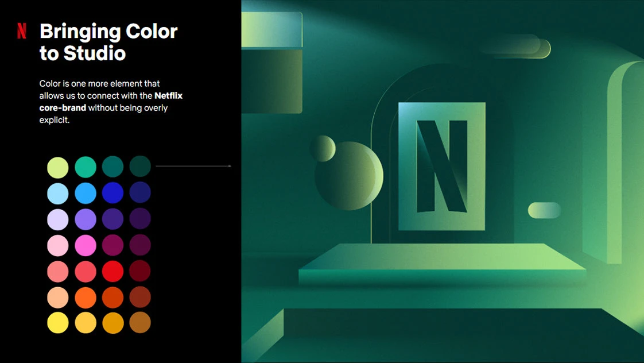
Task: Select the ochre brown swatch
Action: point(140,322)
